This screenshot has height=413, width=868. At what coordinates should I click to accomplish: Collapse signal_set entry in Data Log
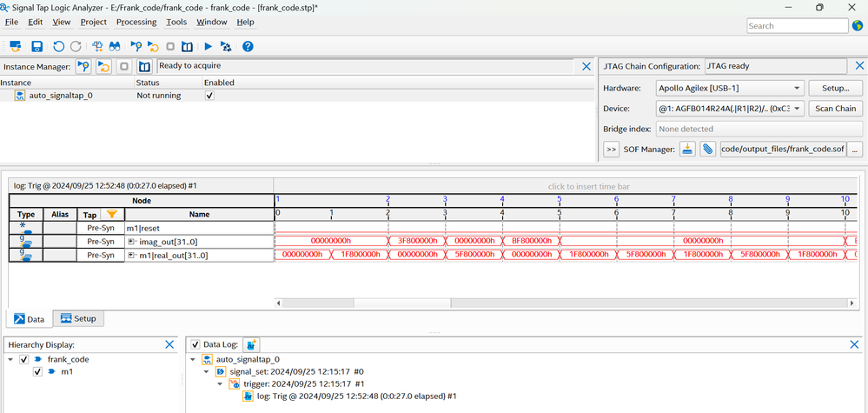207,371
